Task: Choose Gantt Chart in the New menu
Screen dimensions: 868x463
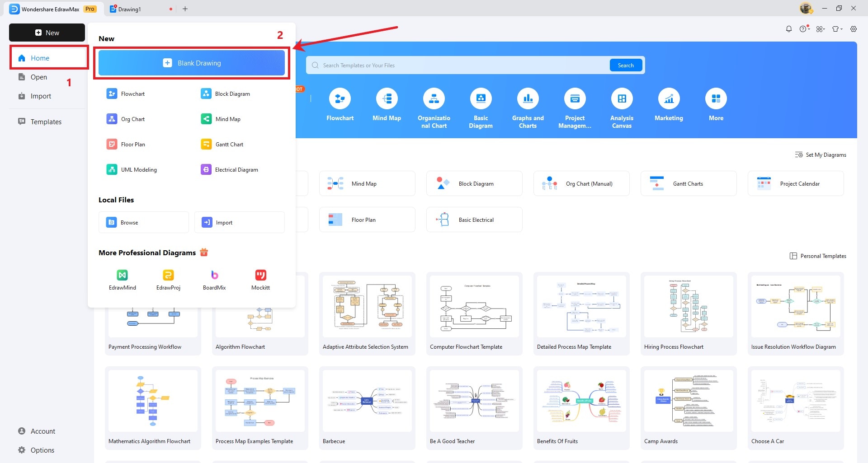Action: (222, 144)
